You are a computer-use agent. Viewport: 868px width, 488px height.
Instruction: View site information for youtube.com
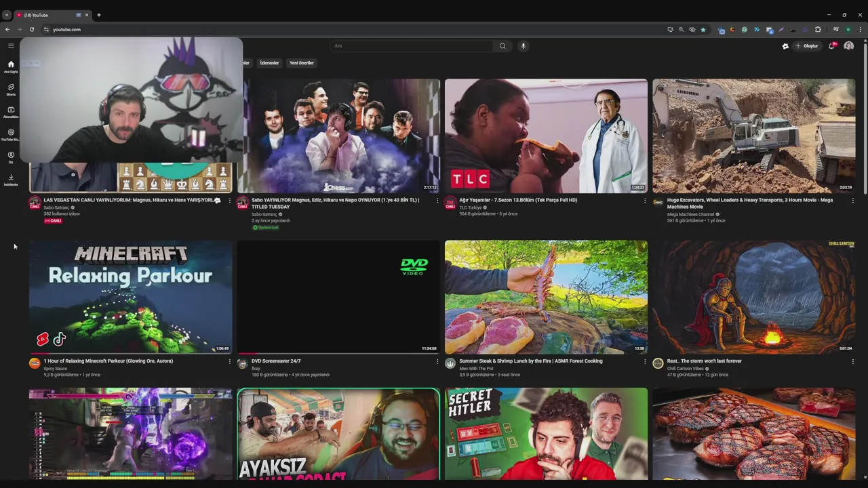pos(46,29)
